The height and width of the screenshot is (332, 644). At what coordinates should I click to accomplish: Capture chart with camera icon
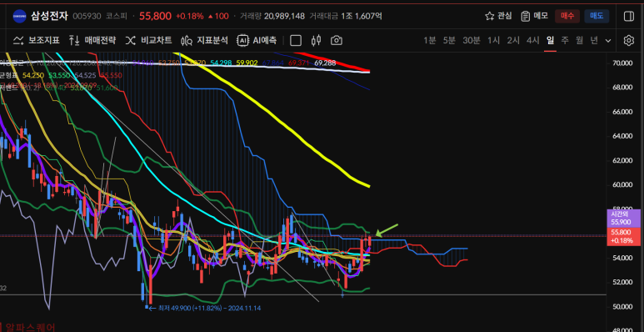click(x=337, y=40)
